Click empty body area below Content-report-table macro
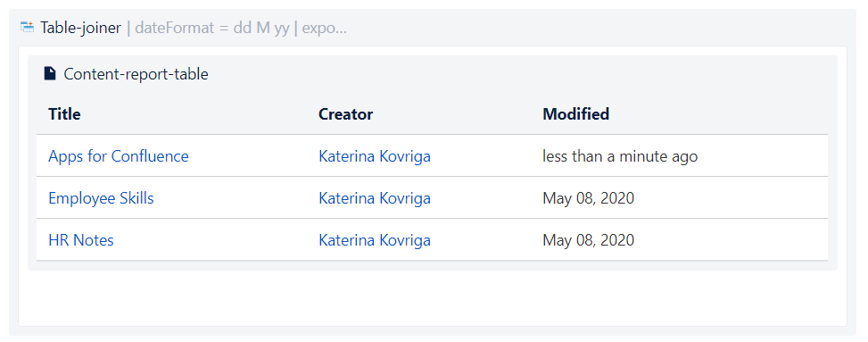The height and width of the screenshot is (342, 868). point(433,297)
